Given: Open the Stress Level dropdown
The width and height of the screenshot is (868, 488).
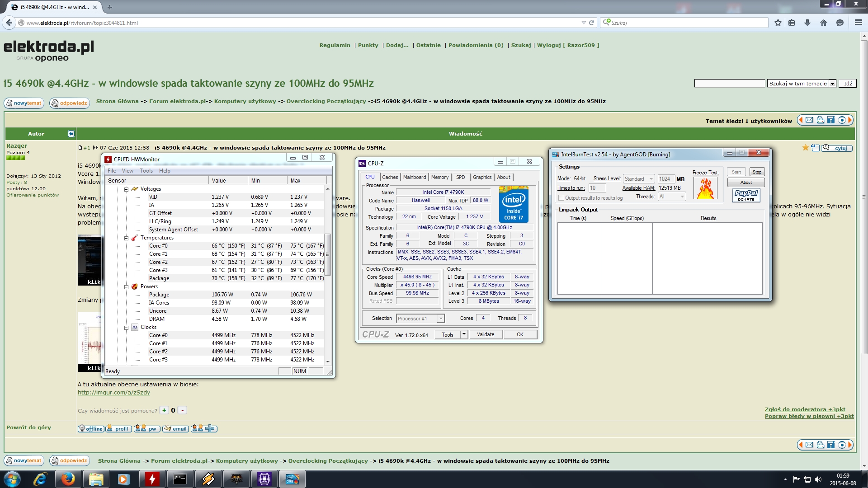Looking at the screenshot, I should coord(638,179).
